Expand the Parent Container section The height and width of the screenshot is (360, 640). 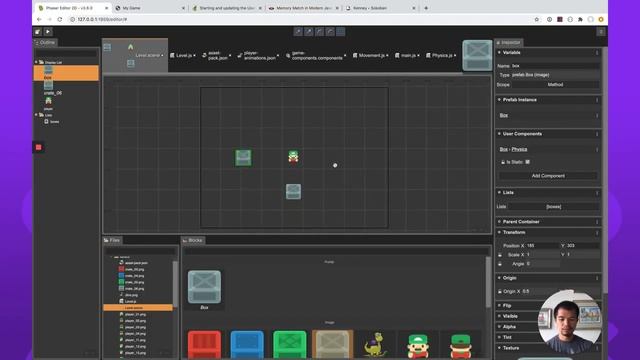(x=499, y=222)
